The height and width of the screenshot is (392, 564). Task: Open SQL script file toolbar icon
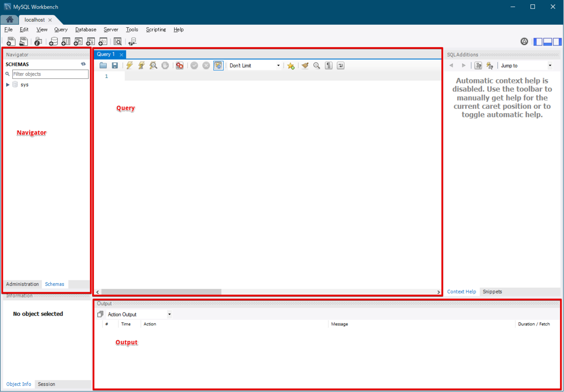click(23, 42)
